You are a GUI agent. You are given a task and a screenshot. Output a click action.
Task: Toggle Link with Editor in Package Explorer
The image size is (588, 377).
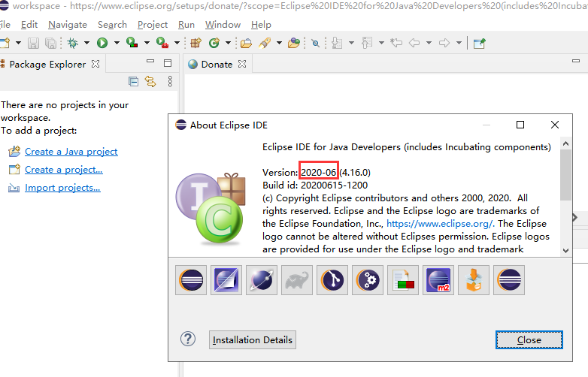pyautogui.click(x=150, y=81)
